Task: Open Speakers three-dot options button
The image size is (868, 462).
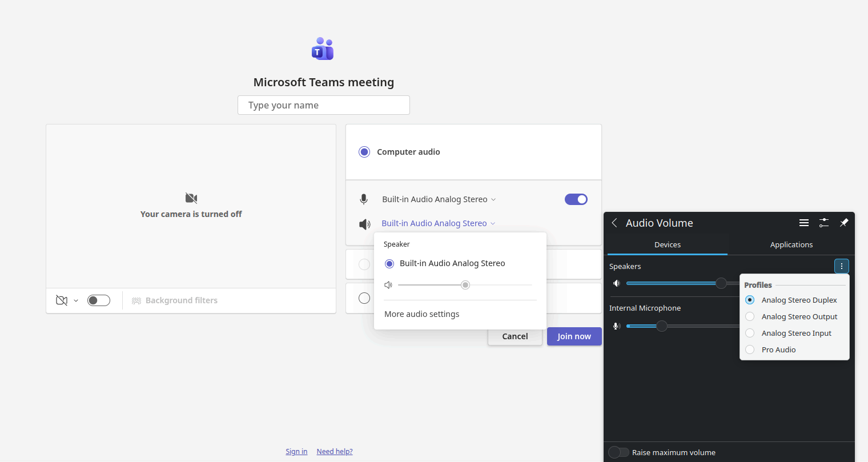Action: coord(842,266)
